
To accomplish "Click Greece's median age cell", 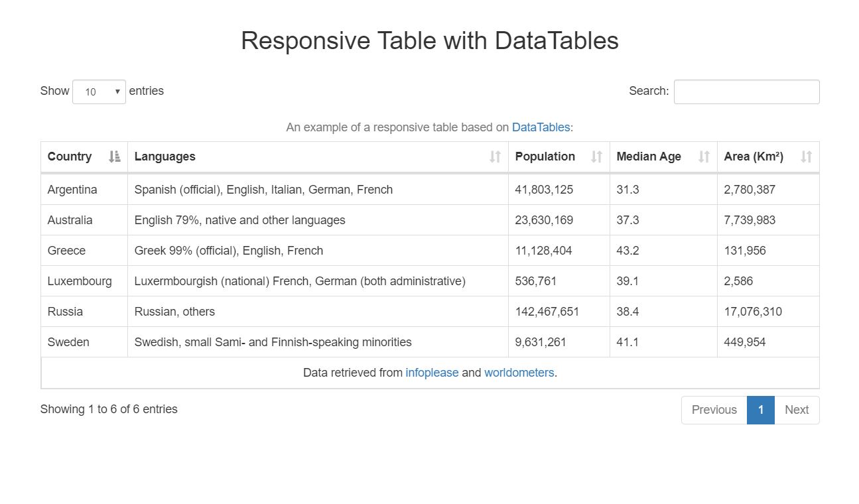I will coord(628,251).
